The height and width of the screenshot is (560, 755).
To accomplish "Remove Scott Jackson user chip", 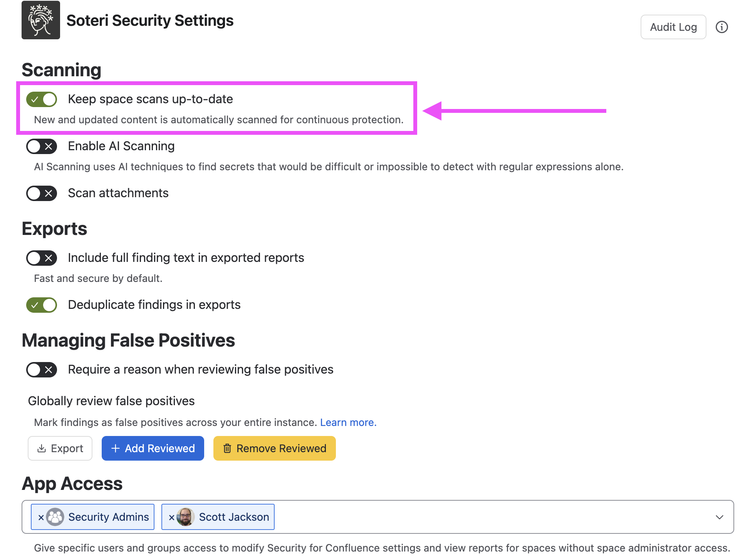I will coord(171,517).
